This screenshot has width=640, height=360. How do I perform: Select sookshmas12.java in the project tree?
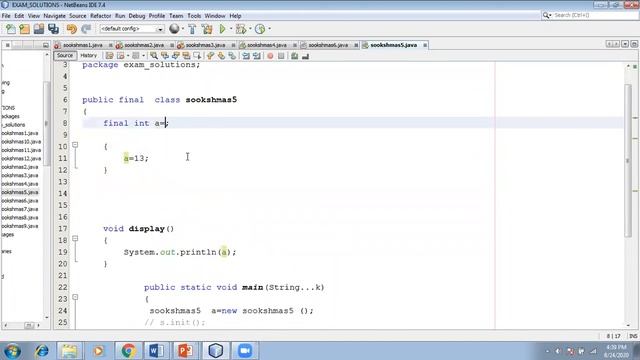[x=21, y=158]
